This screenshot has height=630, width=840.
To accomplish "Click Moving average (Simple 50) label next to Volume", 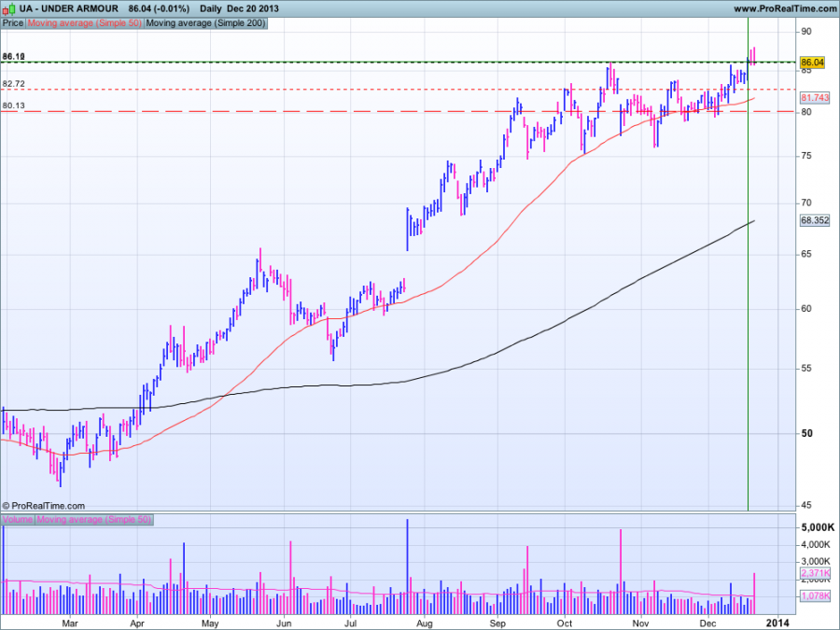I will pyautogui.click(x=93, y=519).
